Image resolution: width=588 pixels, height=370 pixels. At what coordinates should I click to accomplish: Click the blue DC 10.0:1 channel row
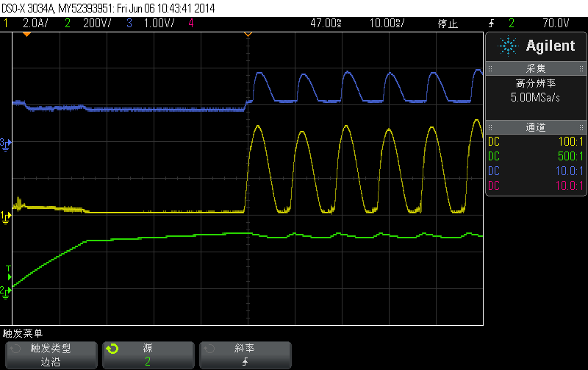click(x=536, y=171)
